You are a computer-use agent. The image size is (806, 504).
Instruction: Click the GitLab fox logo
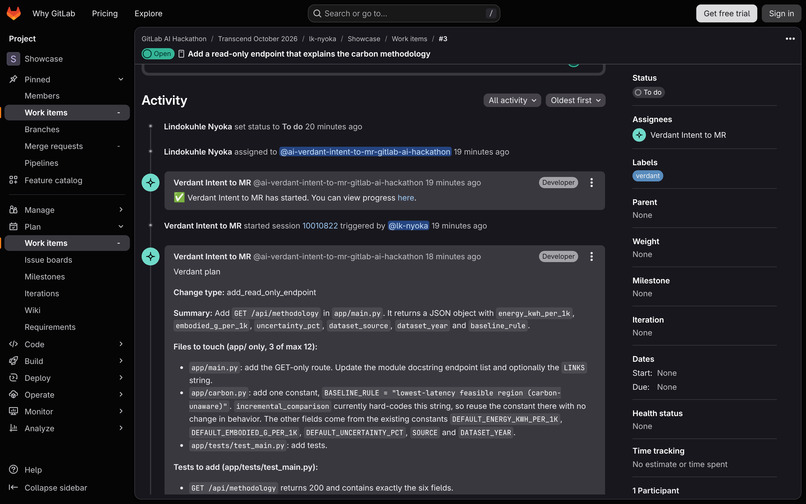pos(14,13)
